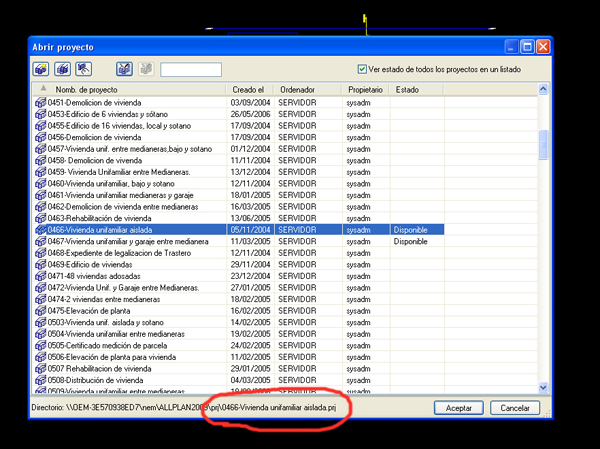Click date 26/05/2006 in the list
Image resolution: width=600 pixels, height=449 pixels.
[250, 114]
